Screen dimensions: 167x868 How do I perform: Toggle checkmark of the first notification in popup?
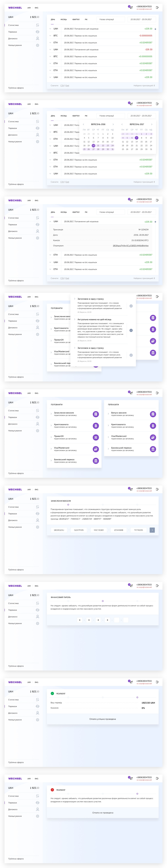point(131,306)
